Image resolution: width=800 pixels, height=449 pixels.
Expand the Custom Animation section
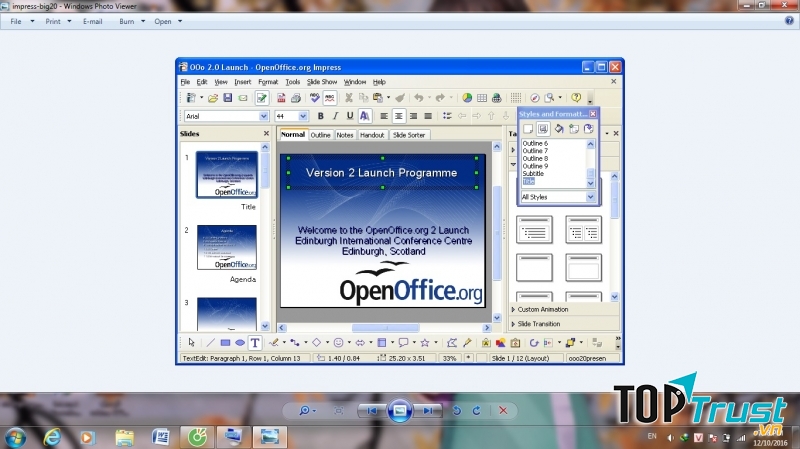pyautogui.click(x=544, y=310)
